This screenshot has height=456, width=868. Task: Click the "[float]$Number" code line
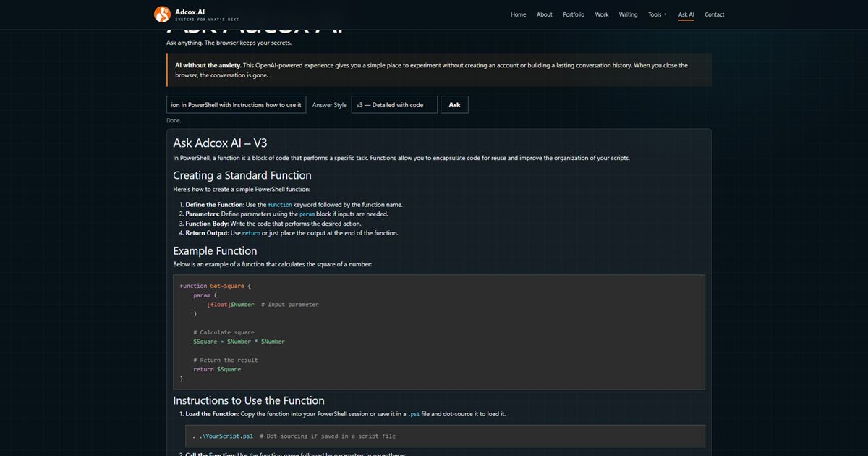click(263, 305)
